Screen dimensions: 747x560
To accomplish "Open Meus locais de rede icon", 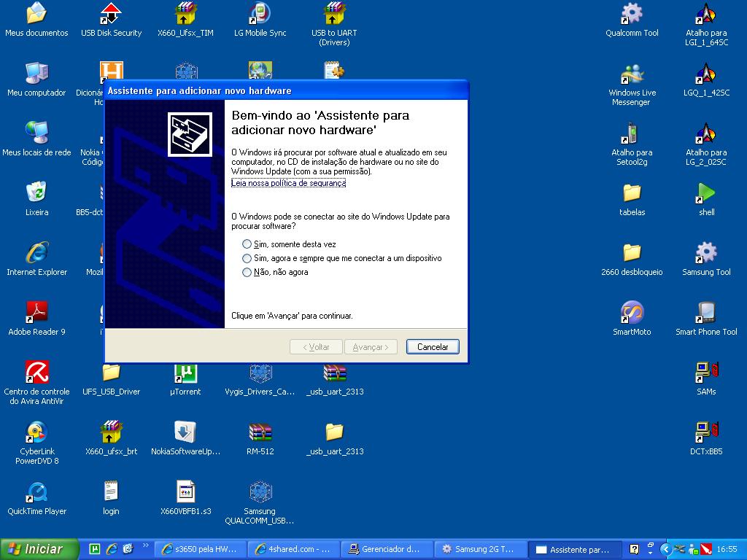I will [36, 139].
